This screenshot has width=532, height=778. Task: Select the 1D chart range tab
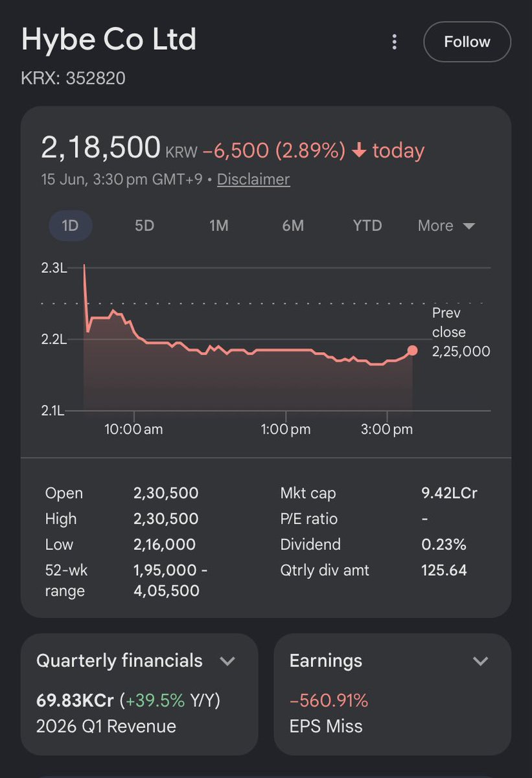point(71,226)
